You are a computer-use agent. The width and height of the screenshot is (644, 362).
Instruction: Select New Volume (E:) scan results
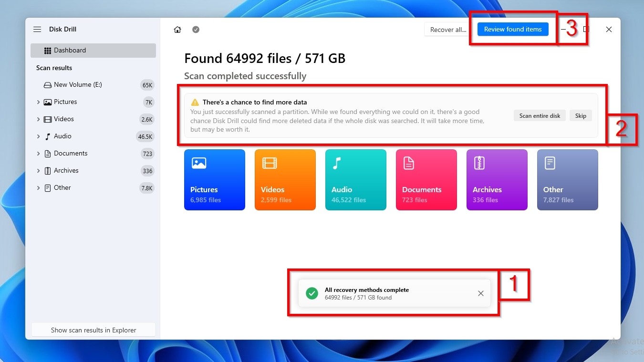click(78, 84)
